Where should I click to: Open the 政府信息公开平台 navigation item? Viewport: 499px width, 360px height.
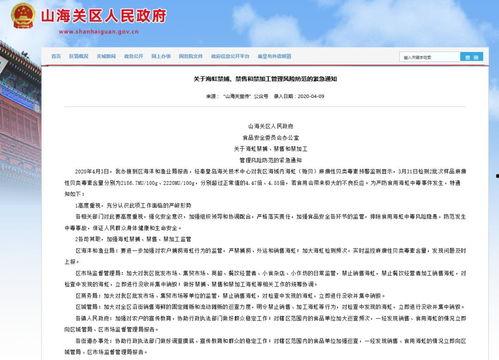click(230, 56)
